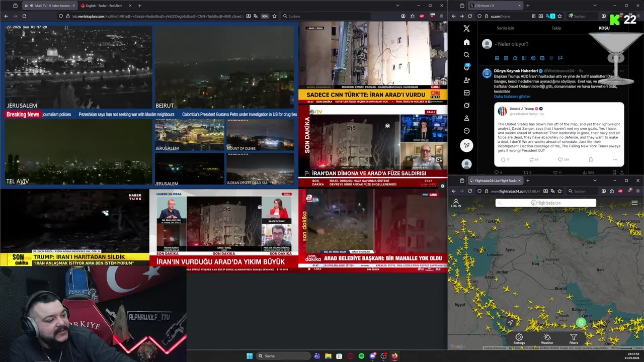Open list-all-tabs dropdown in Flightradar24 window
Screen dimensions: 644x362
pos(595,180)
